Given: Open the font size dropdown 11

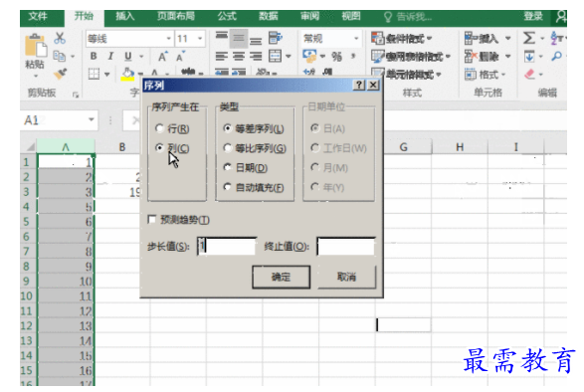Looking at the screenshot, I should (x=200, y=39).
